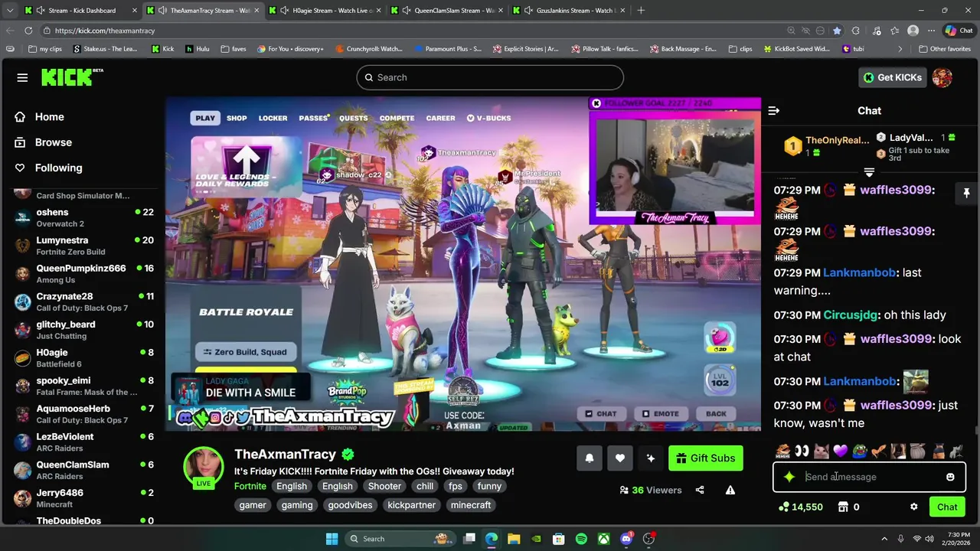
Task: Open Discord from the taskbar
Action: pyautogui.click(x=626, y=539)
